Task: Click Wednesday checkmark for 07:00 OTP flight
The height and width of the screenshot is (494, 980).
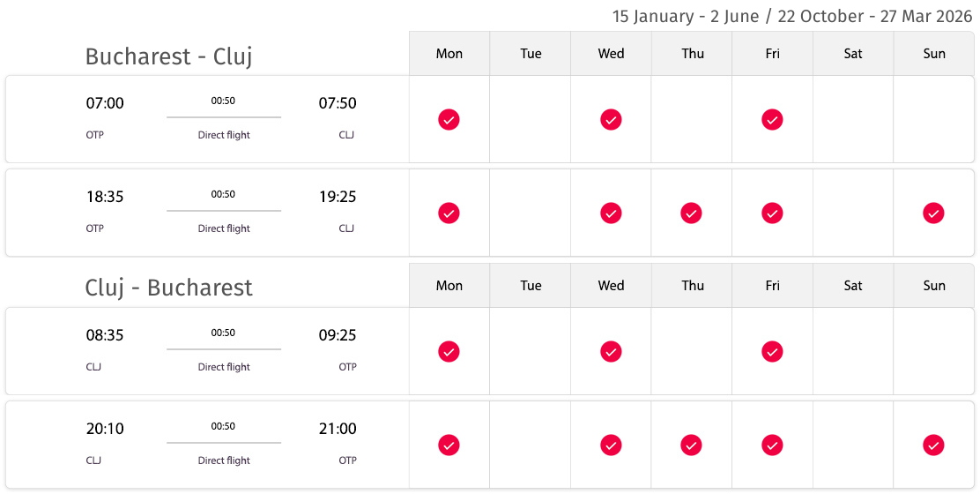Action: tap(611, 119)
